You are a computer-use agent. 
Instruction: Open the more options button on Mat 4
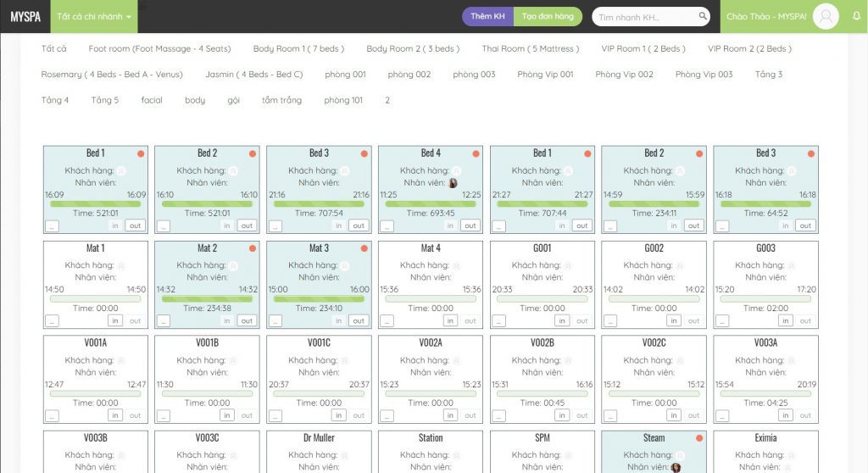click(x=387, y=320)
